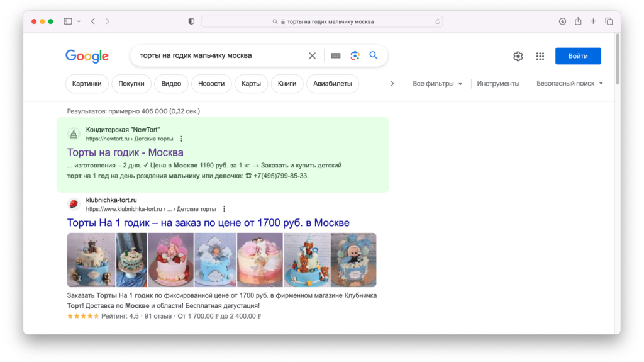644x362 pixels.
Task: Click the magnifying glass search icon
Action: coord(374,55)
